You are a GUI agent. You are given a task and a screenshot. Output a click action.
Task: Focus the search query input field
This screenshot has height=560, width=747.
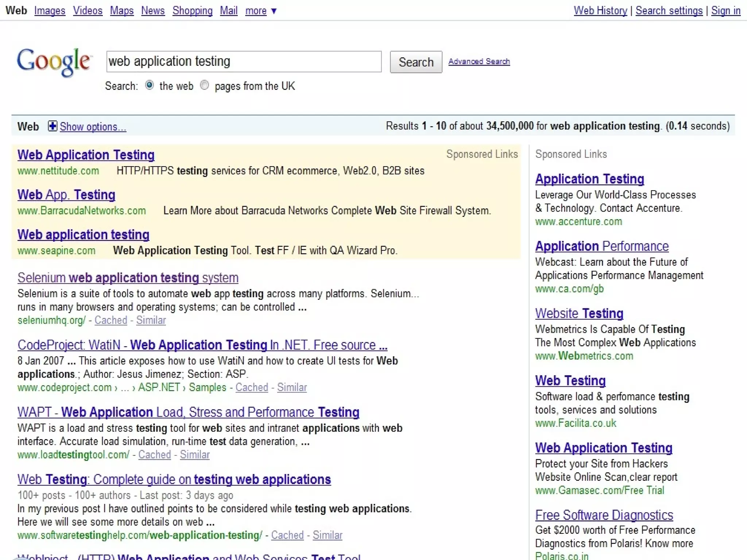click(244, 62)
